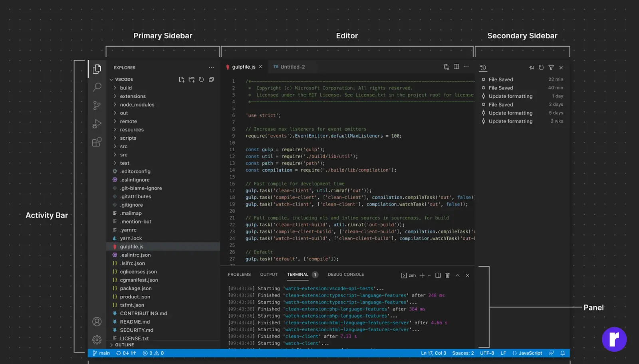Select the TERMINAL panel tab

(x=298, y=275)
